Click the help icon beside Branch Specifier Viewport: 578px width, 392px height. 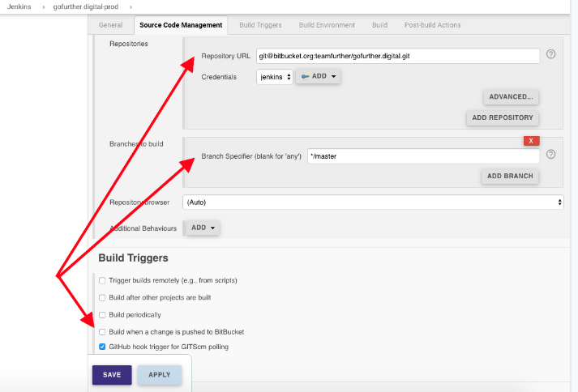pos(551,155)
